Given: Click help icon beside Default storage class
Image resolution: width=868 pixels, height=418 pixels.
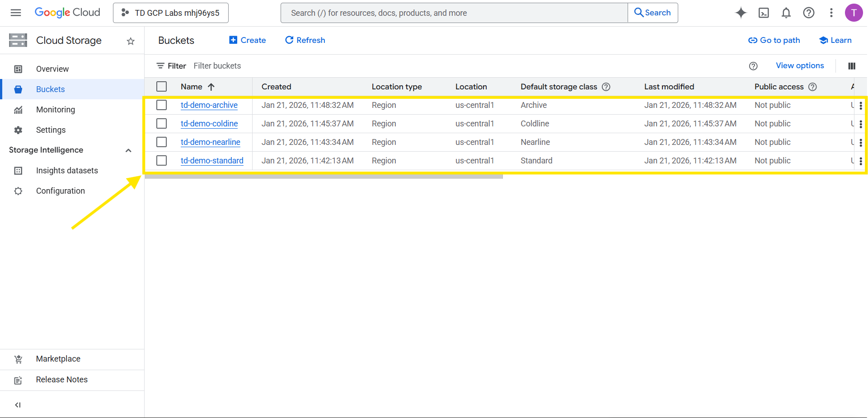Looking at the screenshot, I should coord(606,87).
